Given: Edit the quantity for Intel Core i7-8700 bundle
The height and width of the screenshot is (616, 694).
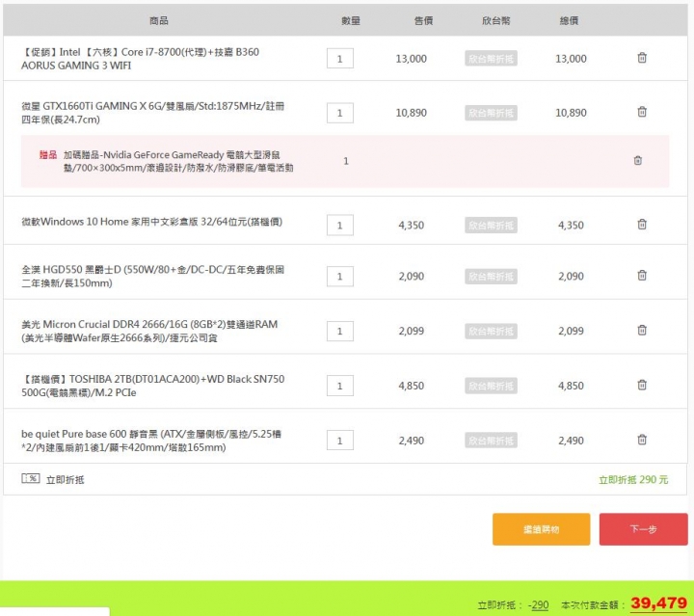Looking at the screenshot, I should point(340,59).
